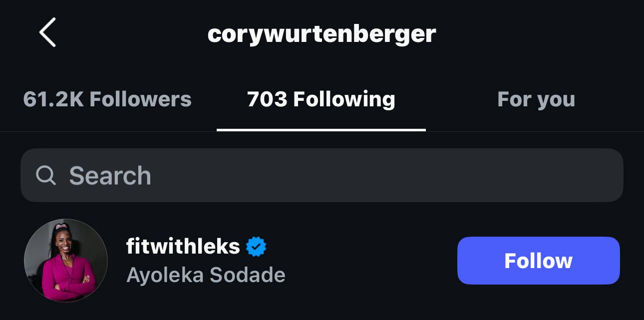Click the name Ayoleka Sodade

tap(206, 275)
